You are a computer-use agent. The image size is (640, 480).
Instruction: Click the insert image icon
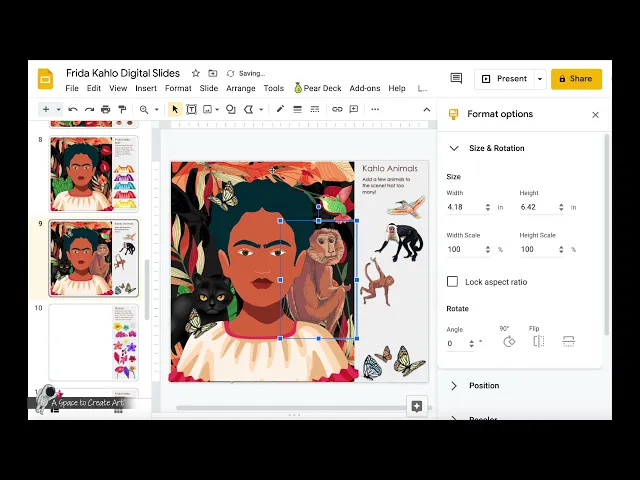point(207,109)
